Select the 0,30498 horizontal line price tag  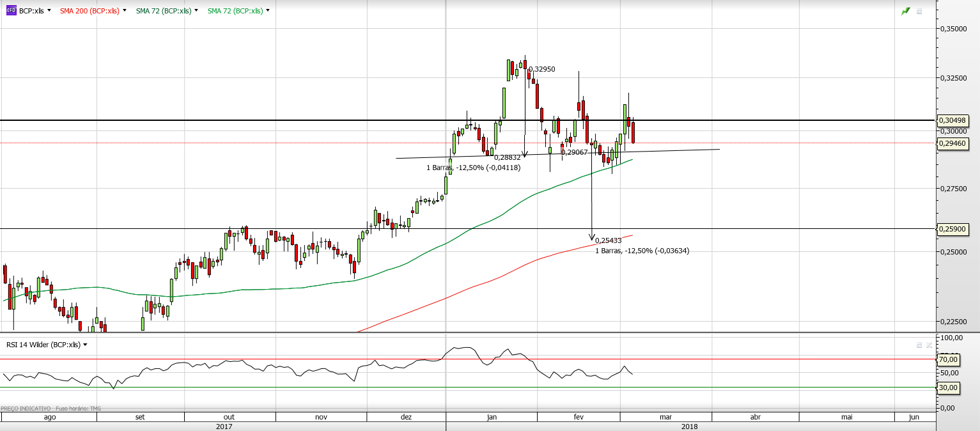(x=953, y=120)
